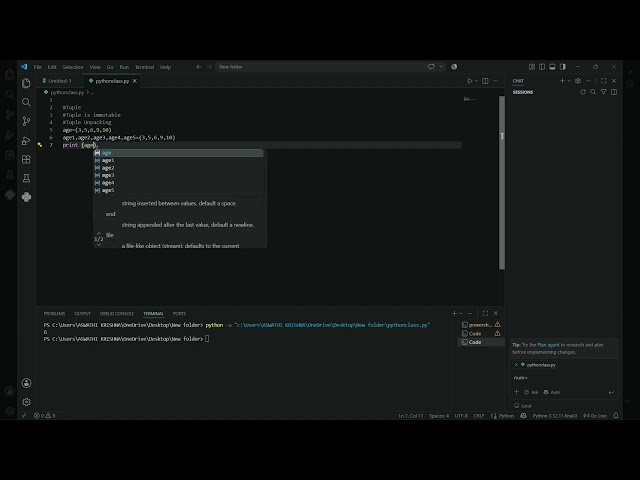Open notifications bell in status bar
Screen dimensions: 640x480
coord(616,416)
